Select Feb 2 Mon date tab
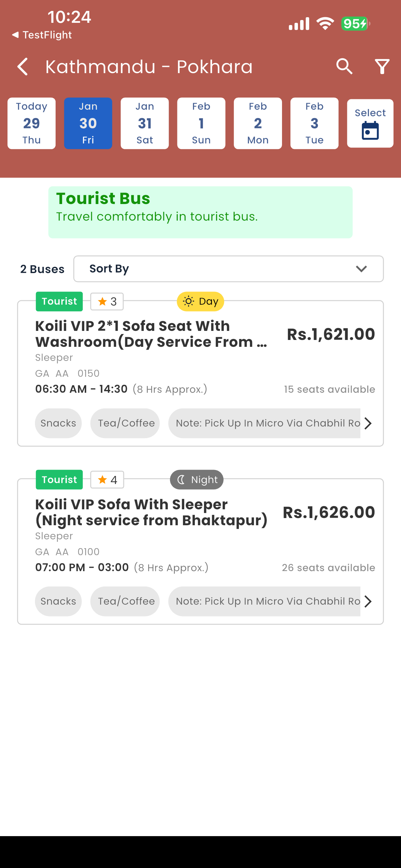This screenshot has width=401, height=868. [x=258, y=123]
